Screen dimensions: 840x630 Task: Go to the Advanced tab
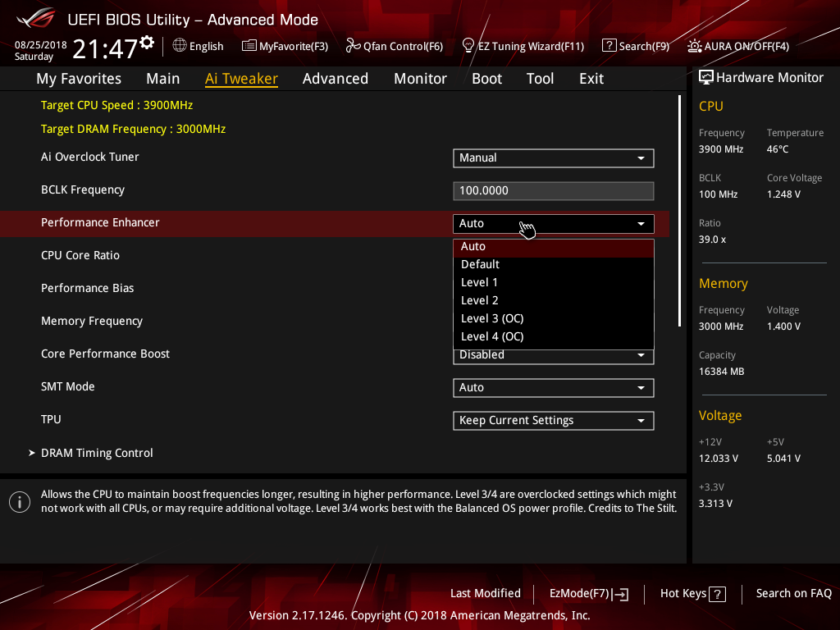(336, 79)
